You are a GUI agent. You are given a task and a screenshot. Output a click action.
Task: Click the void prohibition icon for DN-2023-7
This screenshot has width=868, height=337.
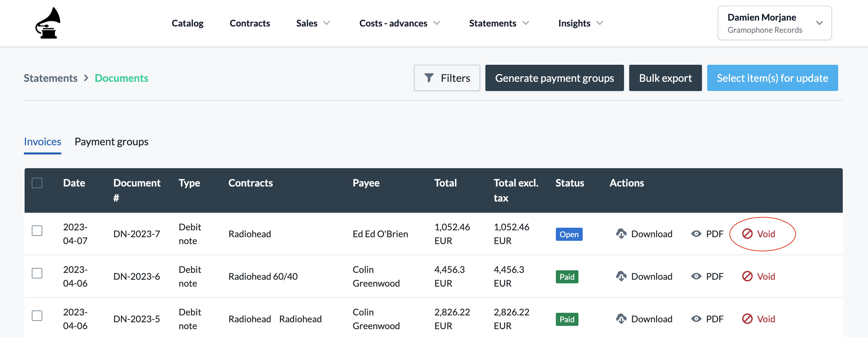tap(747, 234)
